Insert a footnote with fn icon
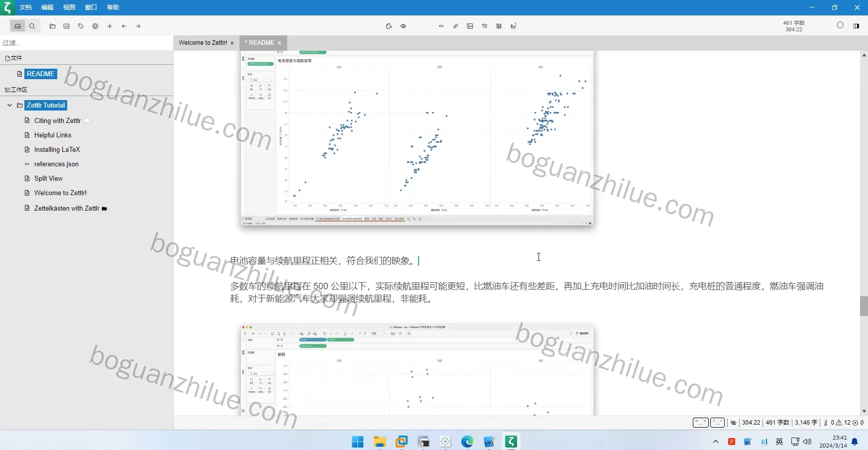Screen dimensions: 868x450 [x=513, y=26]
